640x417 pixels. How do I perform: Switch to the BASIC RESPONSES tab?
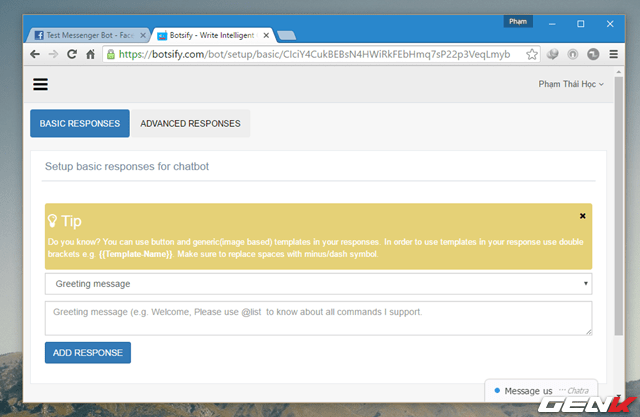click(x=80, y=123)
